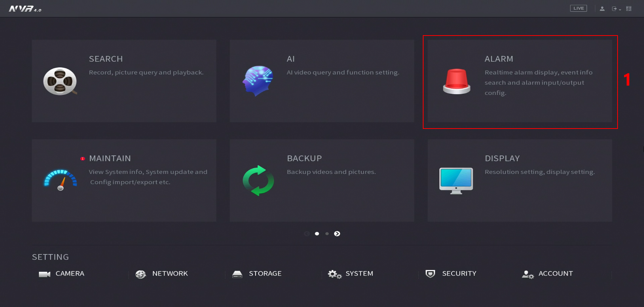Switch to LIVE view
Image resolution: width=644 pixels, height=307 pixels.
[x=578, y=8]
